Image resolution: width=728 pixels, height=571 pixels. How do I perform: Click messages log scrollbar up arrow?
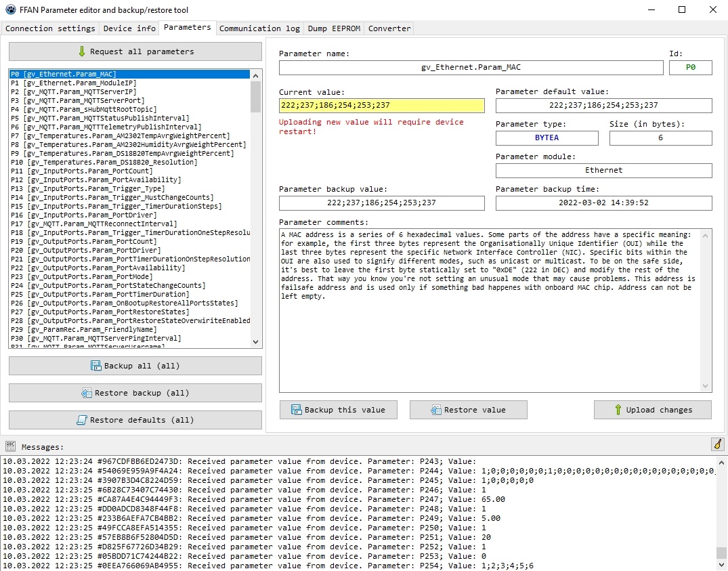coord(721,462)
